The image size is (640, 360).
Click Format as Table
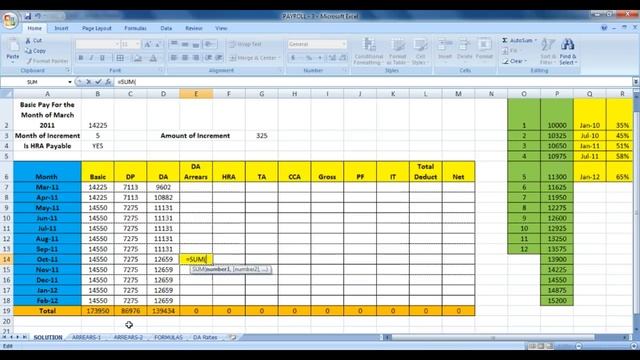pos(397,51)
